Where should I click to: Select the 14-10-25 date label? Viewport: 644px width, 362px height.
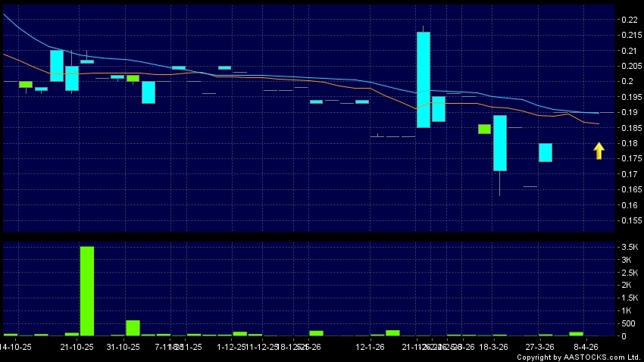16,347
